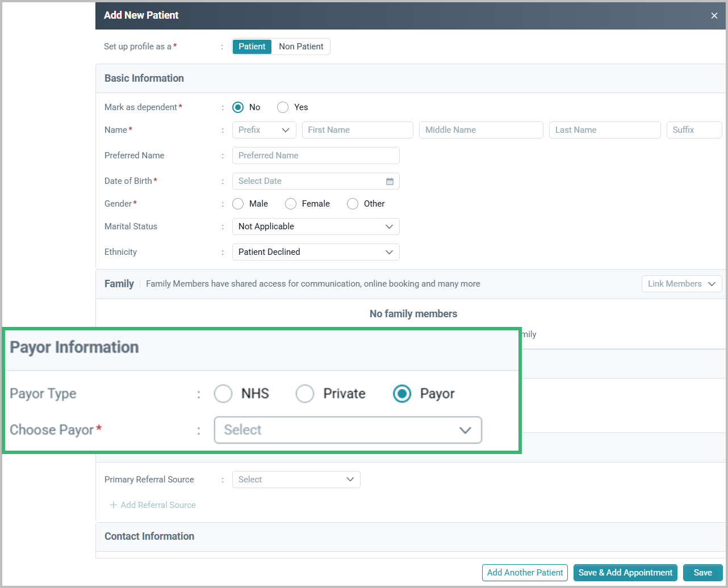Switch profile setup to Non Patient

click(301, 47)
